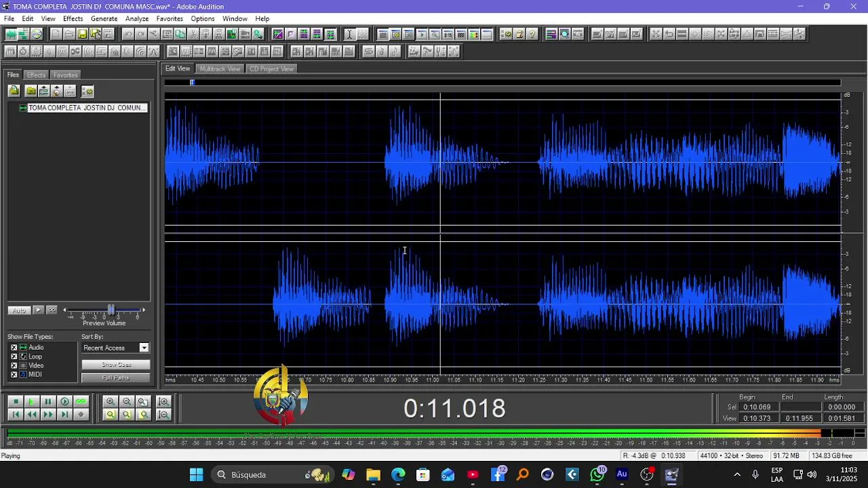The height and width of the screenshot is (488, 868).
Task: Open the Favorites menu
Action: coord(170,18)
